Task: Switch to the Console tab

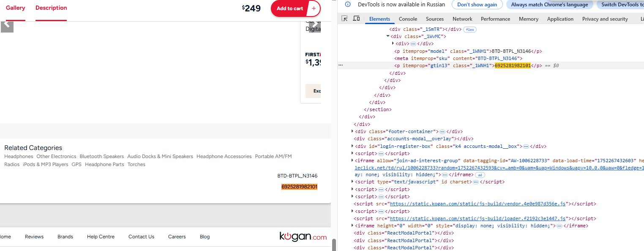Action: (x=408, y=19)
